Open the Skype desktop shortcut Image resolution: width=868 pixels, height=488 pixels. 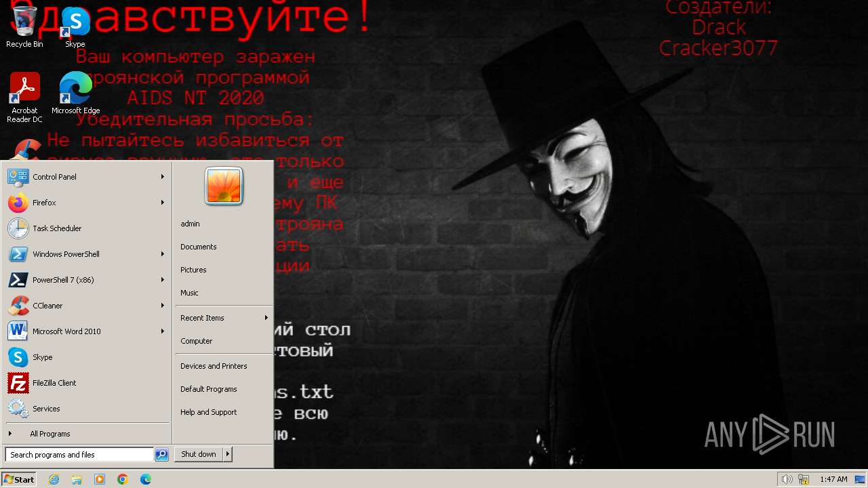(x=75, y=26)
